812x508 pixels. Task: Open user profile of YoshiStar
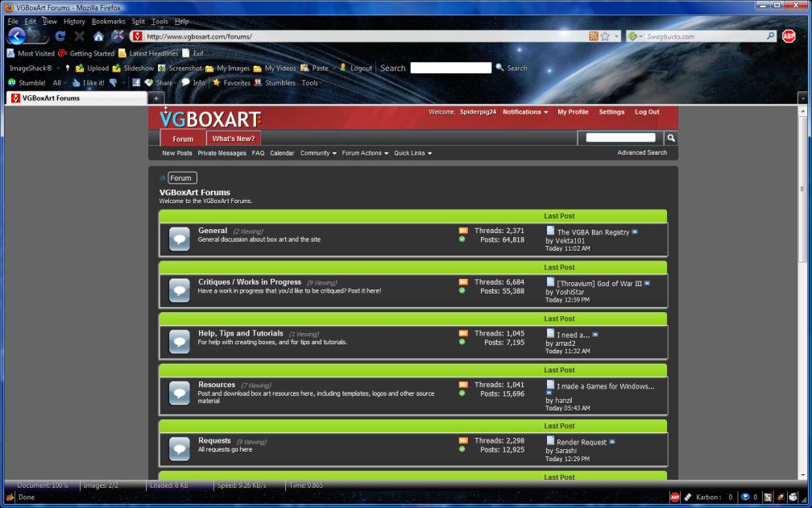[570, 293]
